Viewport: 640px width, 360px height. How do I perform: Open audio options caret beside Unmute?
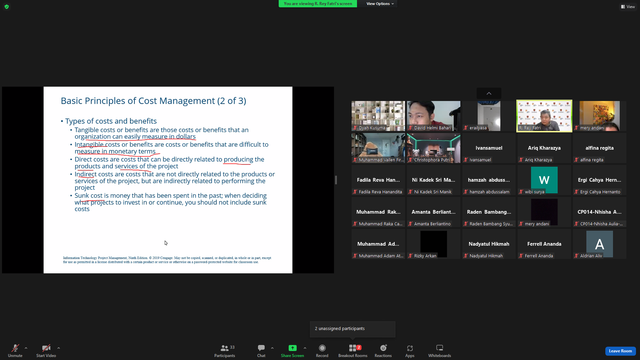[x=26, y=348]
